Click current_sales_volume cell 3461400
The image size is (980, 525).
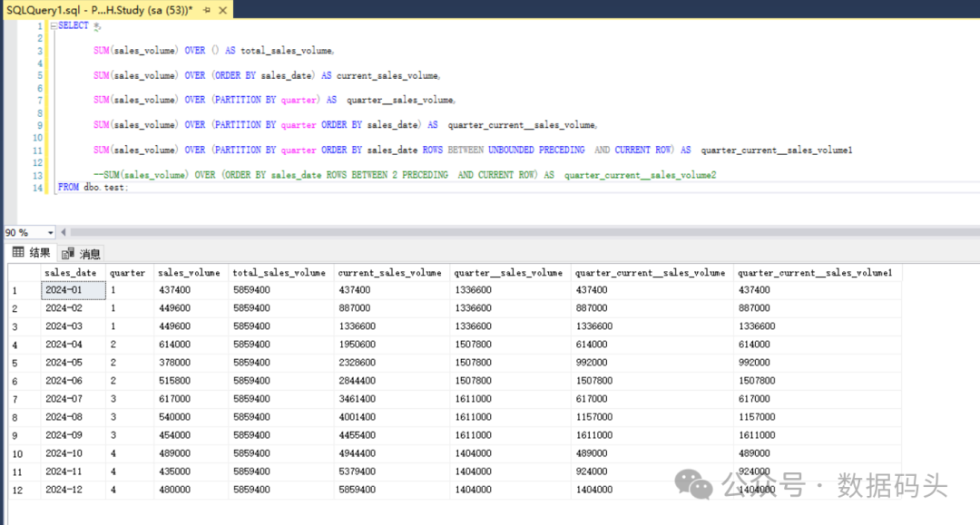click(x=391, y=399)
